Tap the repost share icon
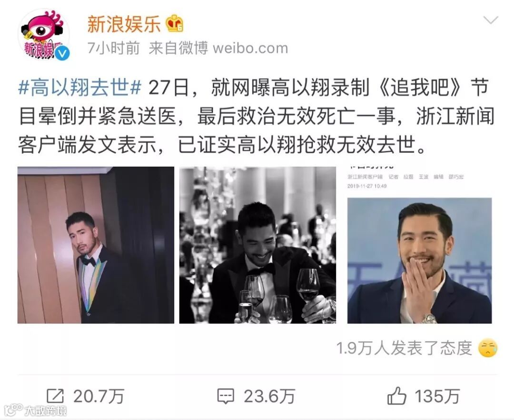 (55, 396)
